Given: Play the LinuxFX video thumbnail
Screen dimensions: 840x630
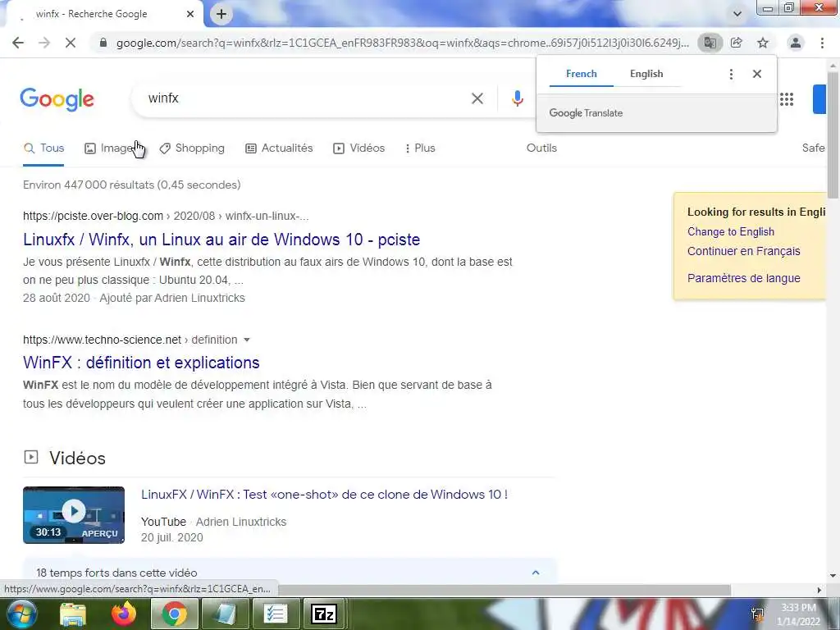Looking at the screenshot, I should pyautogui.click(x=74, y=515).
